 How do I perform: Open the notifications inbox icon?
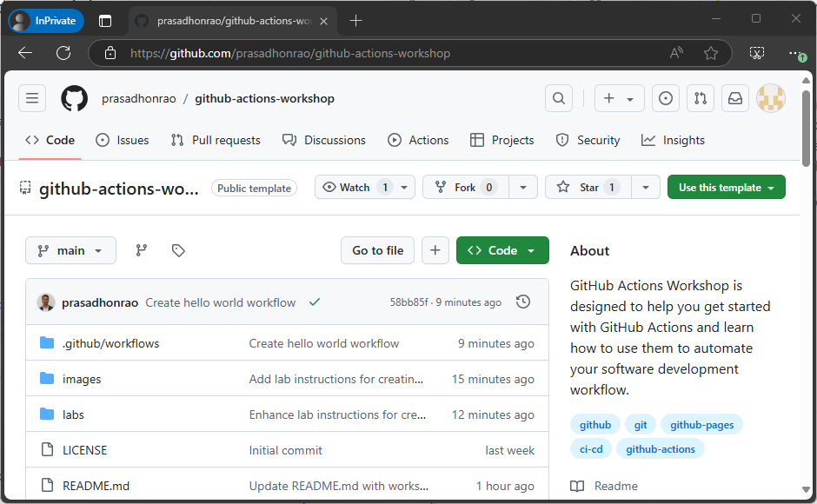click(735, 98)
